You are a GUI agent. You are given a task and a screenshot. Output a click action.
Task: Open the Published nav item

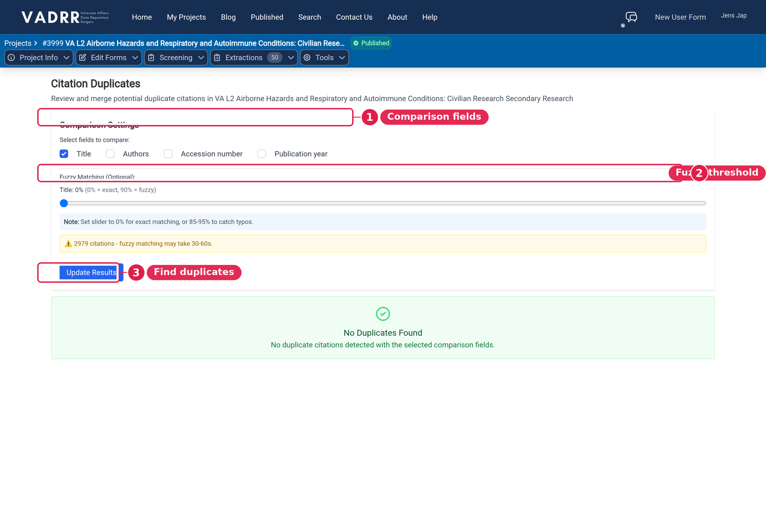click(267, 17)
